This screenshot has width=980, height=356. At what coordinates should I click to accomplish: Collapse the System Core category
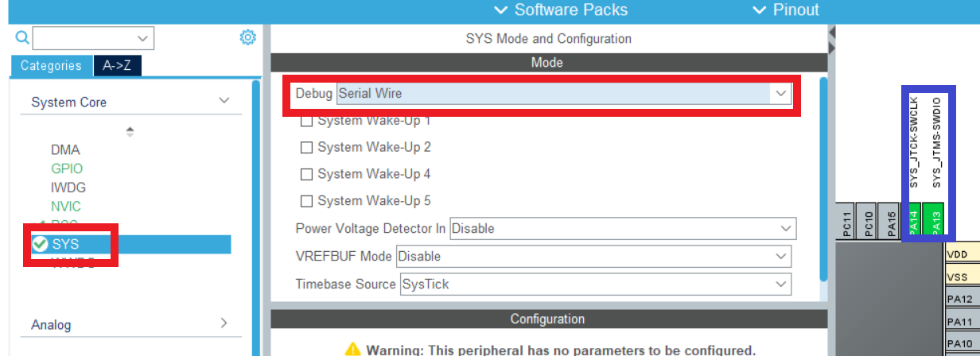(x=224, y=101)
